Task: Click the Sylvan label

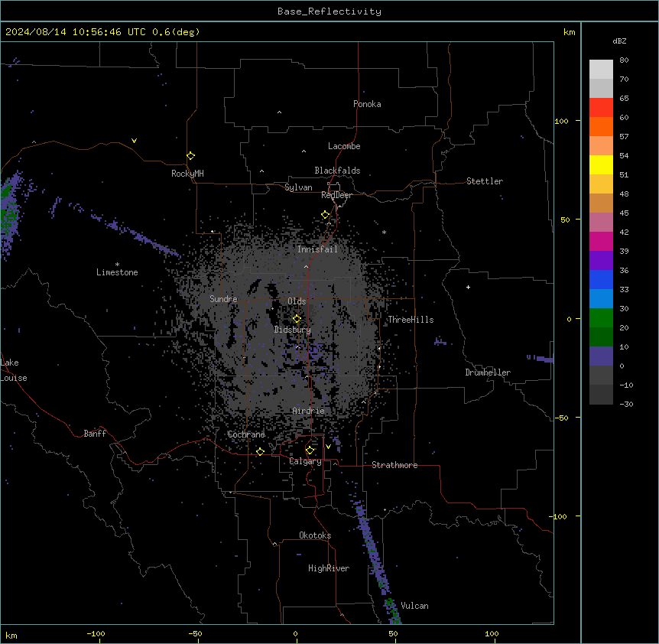Action: click(x=298, y=187)
